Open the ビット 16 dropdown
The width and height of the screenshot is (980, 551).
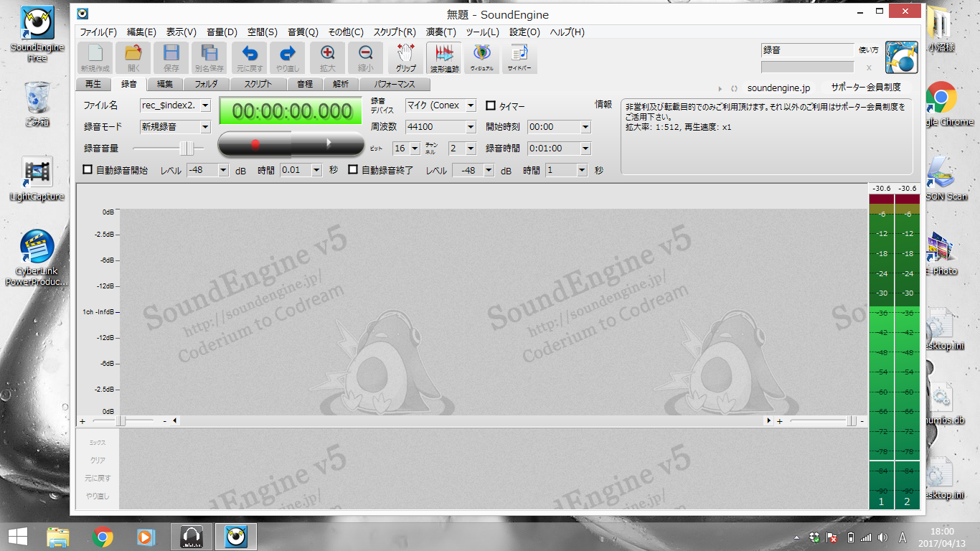click(415, 149)
